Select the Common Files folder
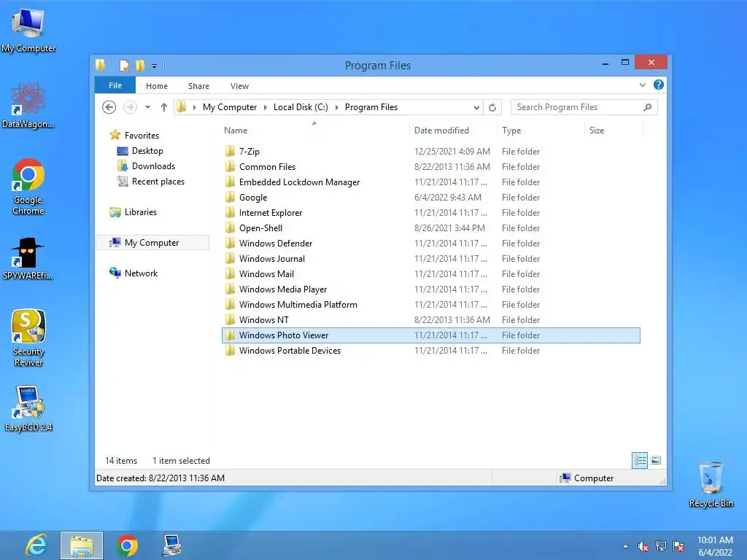Image resolution: width=747 pixels, height=560 pixels. coord(430,167)
